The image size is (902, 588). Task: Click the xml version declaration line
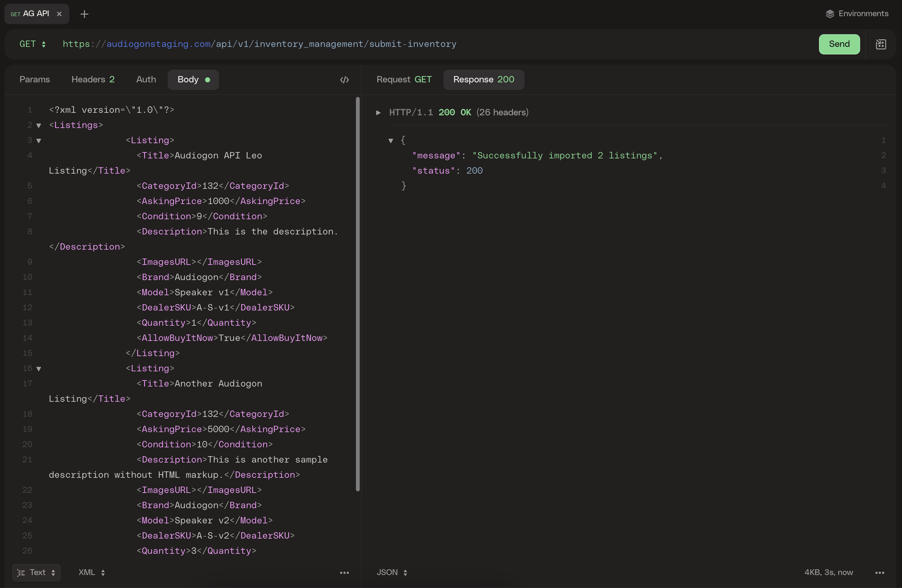[112, 110]
